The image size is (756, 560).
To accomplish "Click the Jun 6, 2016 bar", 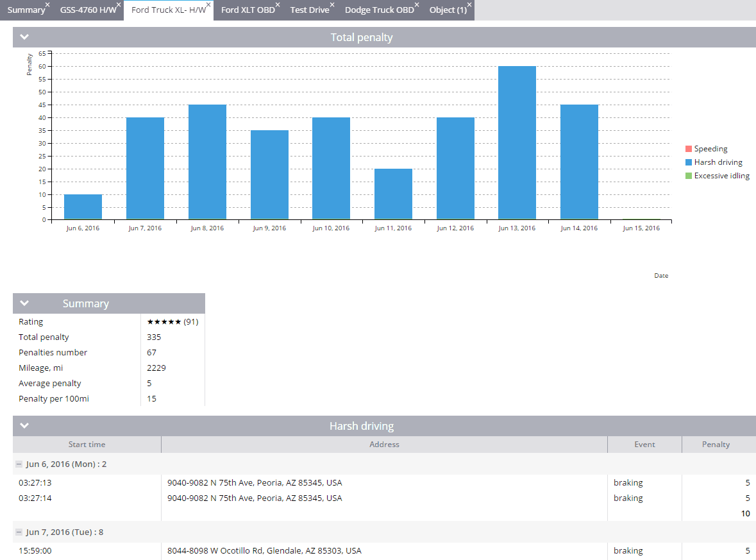I will (x=83, y=207).
